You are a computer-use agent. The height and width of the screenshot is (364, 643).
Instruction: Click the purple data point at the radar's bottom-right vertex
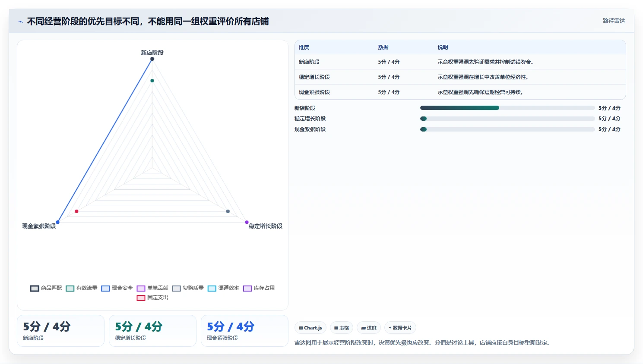[x=247, y=222]
